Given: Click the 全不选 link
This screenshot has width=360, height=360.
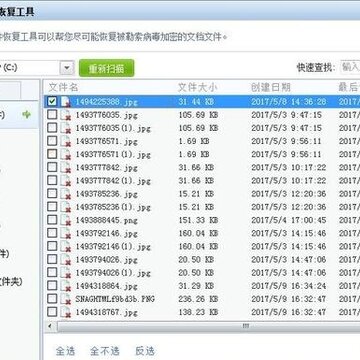Looking at the screenshot, I should coord(105,351).
